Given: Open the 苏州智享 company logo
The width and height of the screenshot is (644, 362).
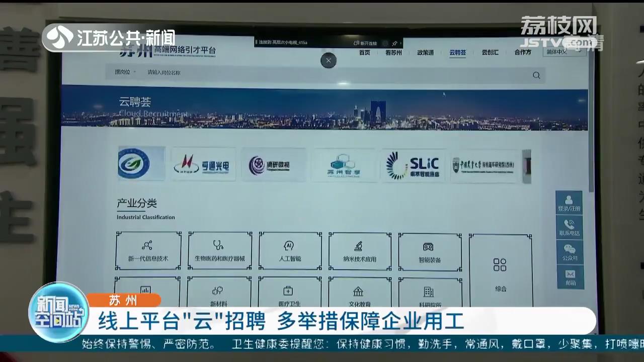Looking at the screenshot, I should click(x=343, y=165).
